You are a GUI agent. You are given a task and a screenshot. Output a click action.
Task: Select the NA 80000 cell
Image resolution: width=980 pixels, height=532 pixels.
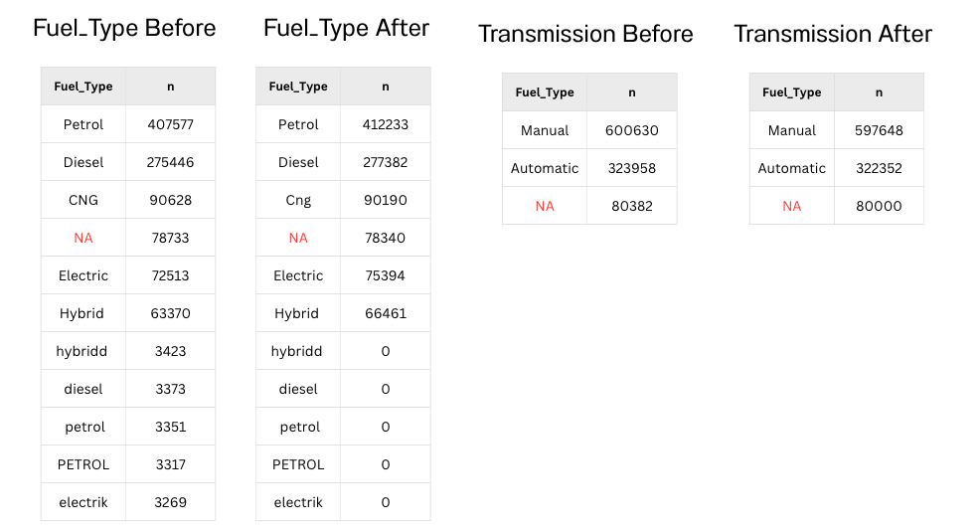879,206
